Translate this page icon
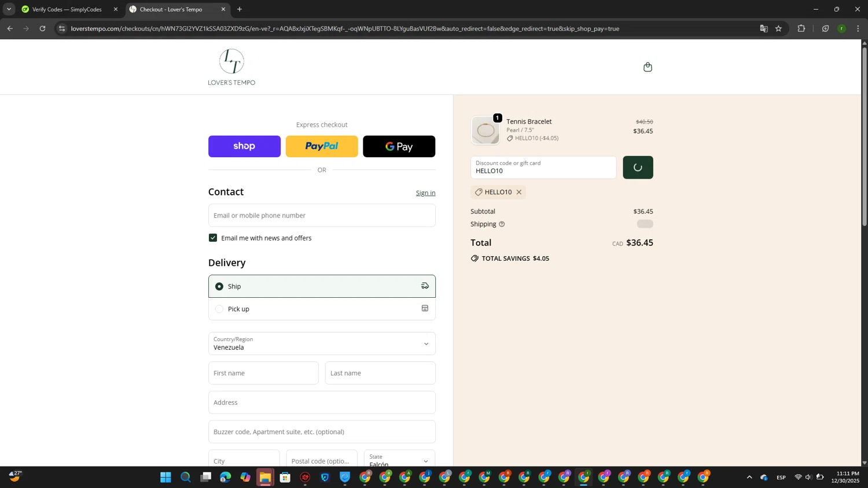 click(764, 28)
